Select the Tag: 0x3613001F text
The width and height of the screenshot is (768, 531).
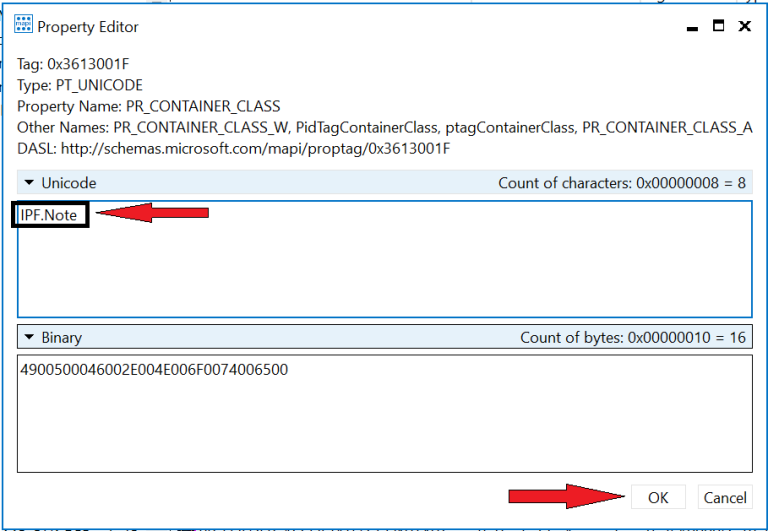coord(73,64)
